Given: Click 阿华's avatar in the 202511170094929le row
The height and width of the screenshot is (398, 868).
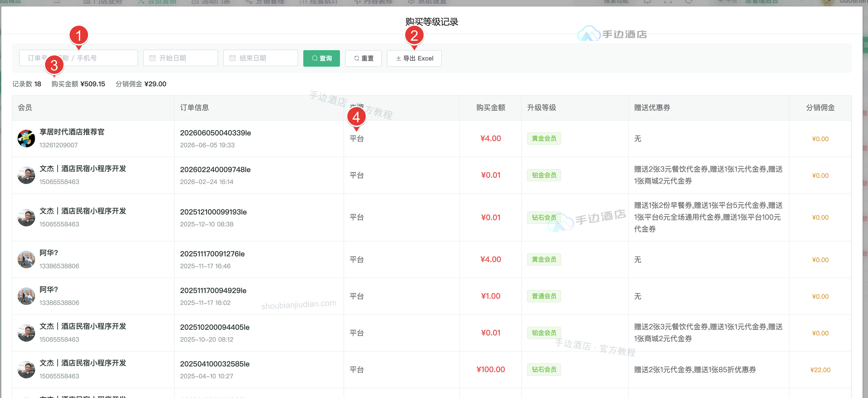Looking at the screenshot, I should click(26, 296).
